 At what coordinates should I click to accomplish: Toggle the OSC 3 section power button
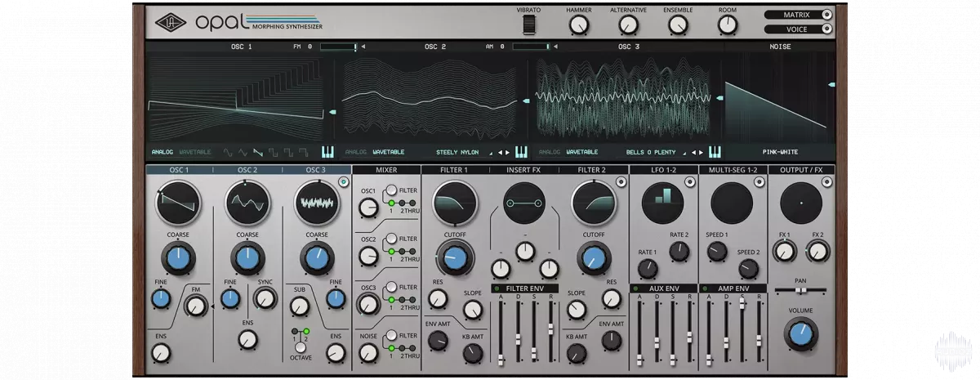[x=343, y=182]
